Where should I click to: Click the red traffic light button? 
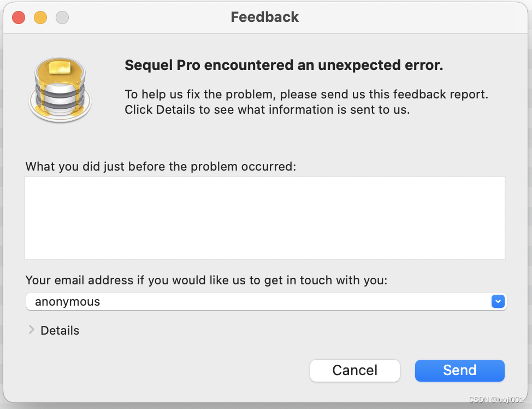tap(18, 17)
